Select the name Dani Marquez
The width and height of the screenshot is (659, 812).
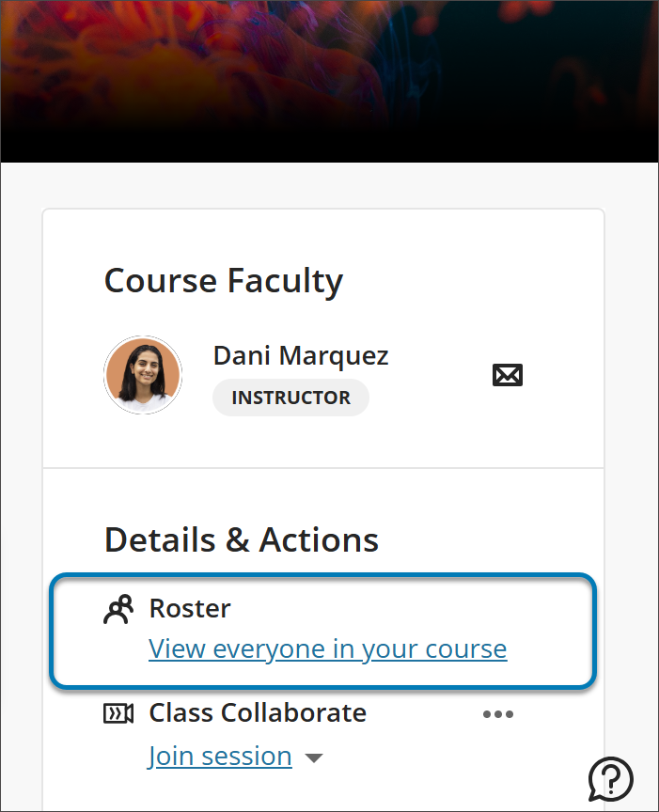pos(300,355)
